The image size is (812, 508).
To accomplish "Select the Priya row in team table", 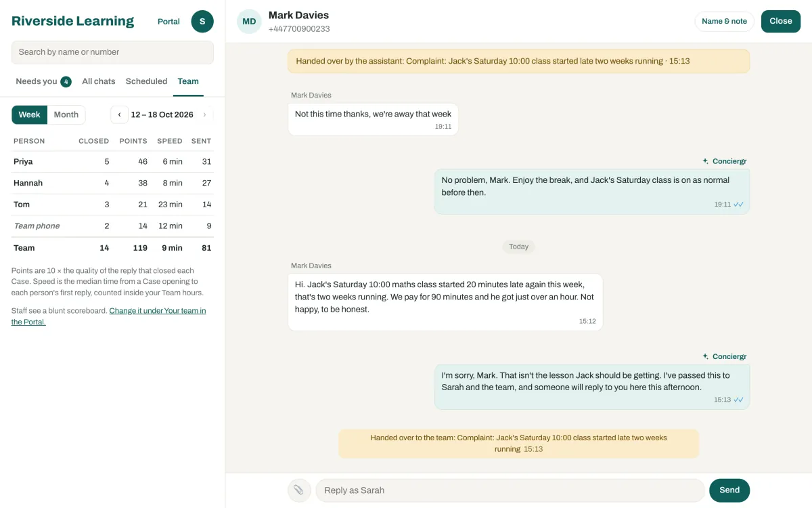I will tap(112, 162).
